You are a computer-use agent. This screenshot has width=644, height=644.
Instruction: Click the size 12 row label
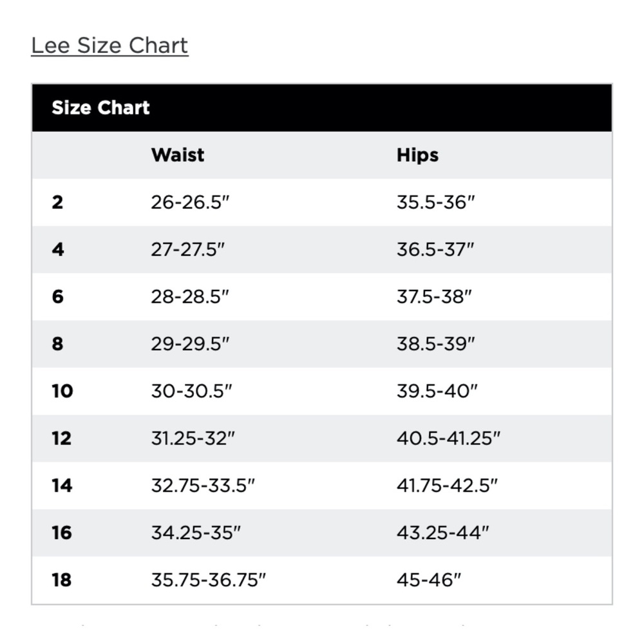(62, 439)
